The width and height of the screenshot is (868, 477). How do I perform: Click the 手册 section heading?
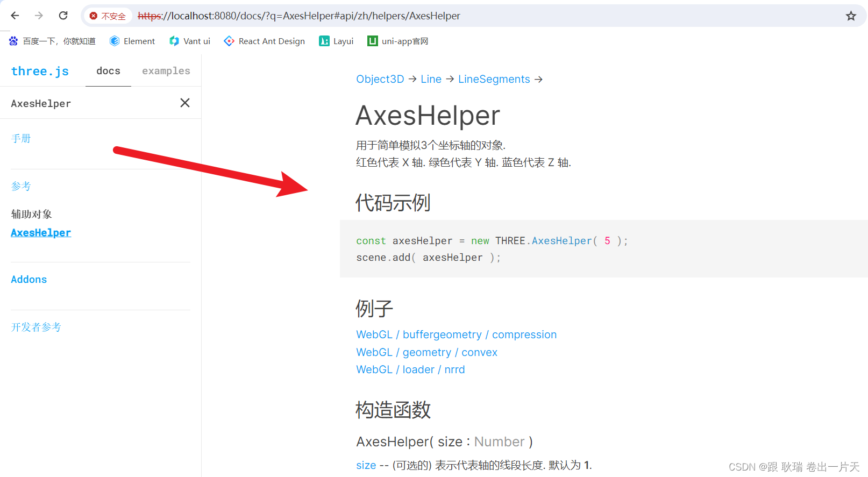pos(21,138)
